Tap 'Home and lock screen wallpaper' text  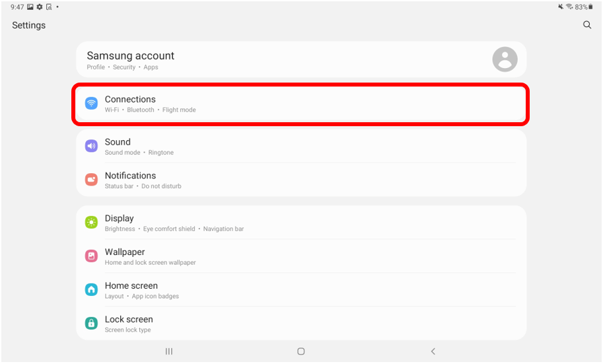150,263
